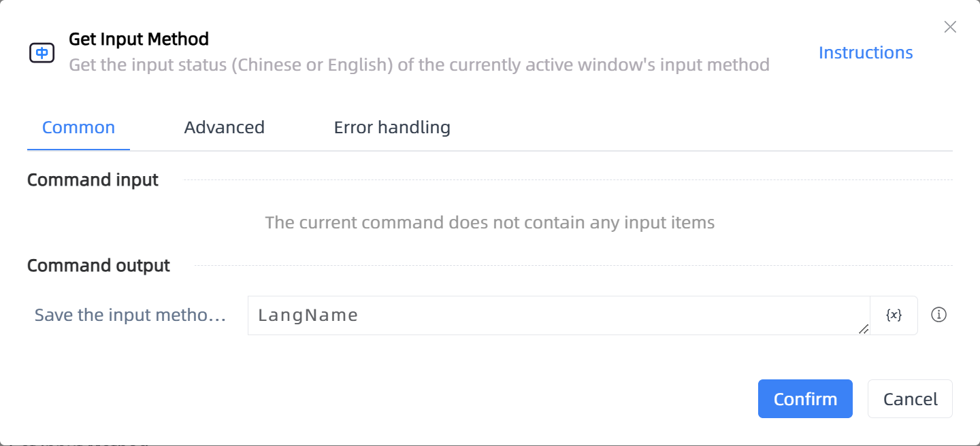Switch to the Common tab

point(78,127)
